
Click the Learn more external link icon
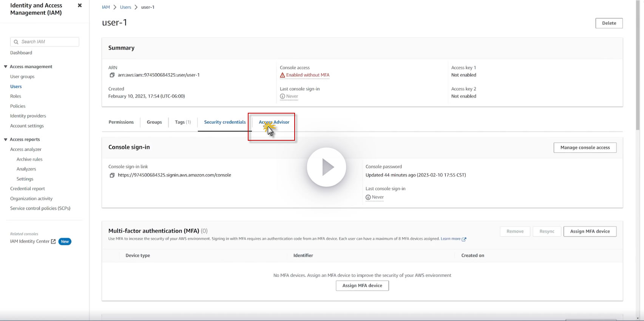(x=464, y=239)
